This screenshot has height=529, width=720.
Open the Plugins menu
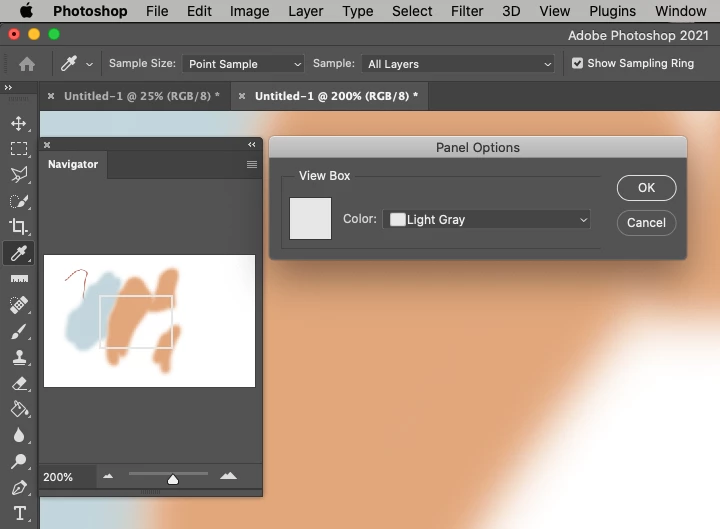(613, 11)
